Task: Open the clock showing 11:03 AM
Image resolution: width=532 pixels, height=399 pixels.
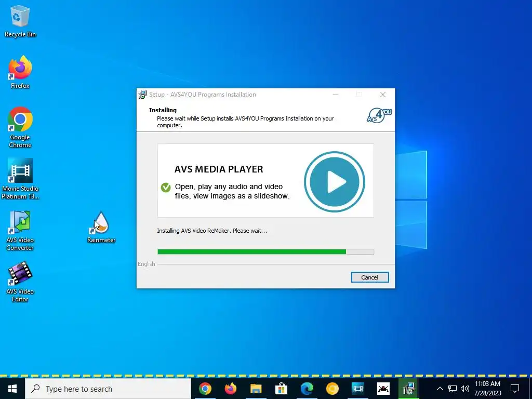Action: pos(487,389)
